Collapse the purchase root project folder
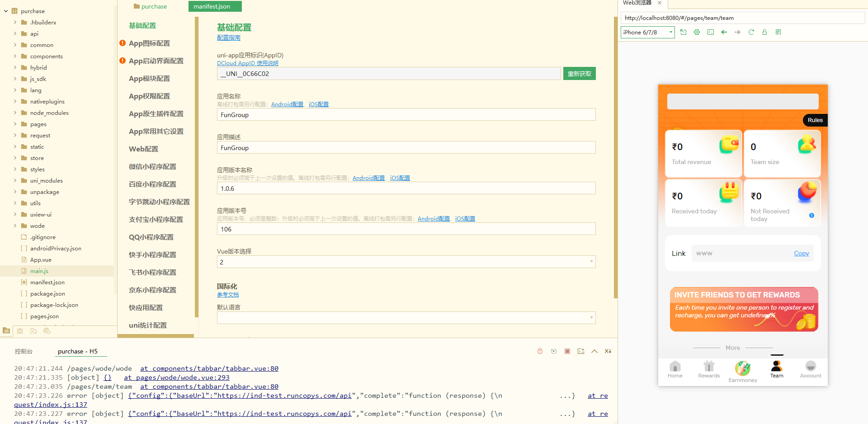 click(6, 11)
